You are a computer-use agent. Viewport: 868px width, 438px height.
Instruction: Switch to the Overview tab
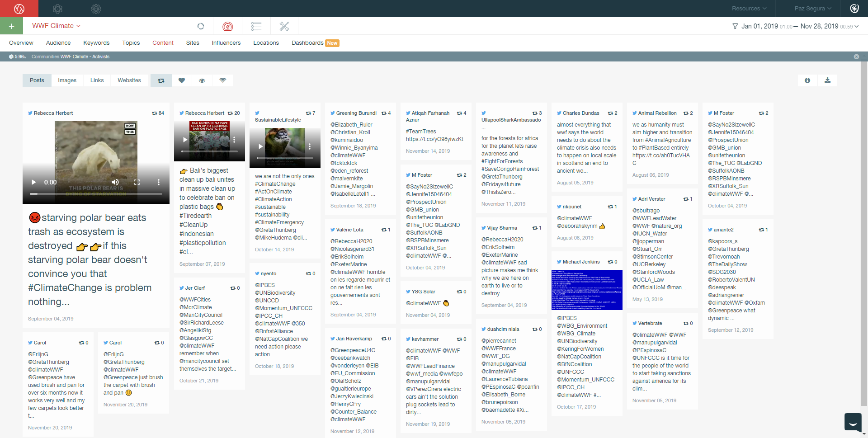point(21,43)
